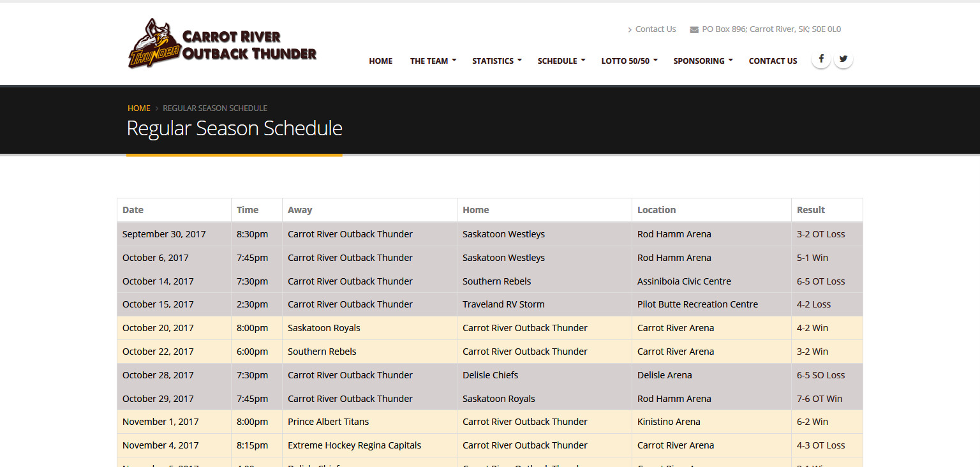Expand the Lotto 50/50 menu
This screenshot has height=467, width=980.
[628, 61]
